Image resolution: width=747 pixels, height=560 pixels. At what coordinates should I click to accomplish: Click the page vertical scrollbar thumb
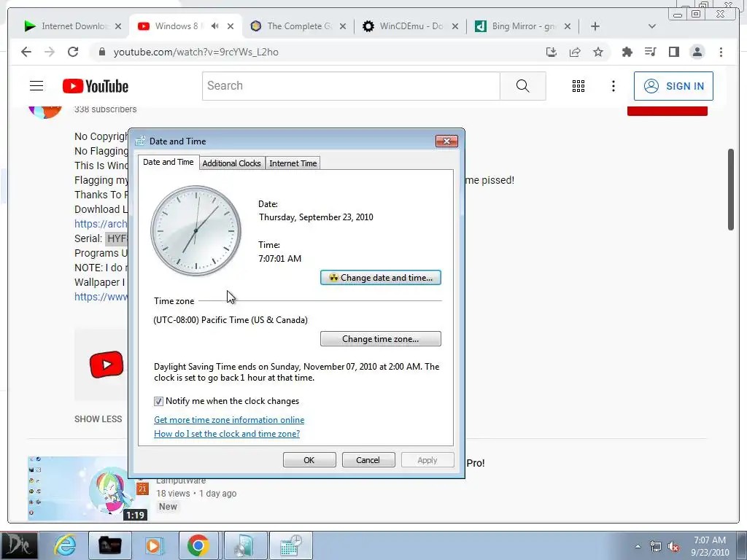(731, 190)
